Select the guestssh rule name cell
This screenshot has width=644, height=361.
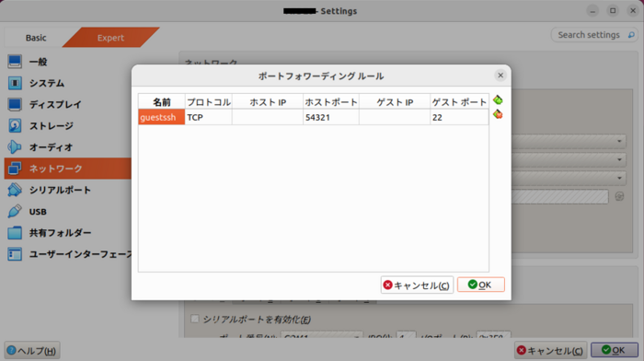click(161, 117)
